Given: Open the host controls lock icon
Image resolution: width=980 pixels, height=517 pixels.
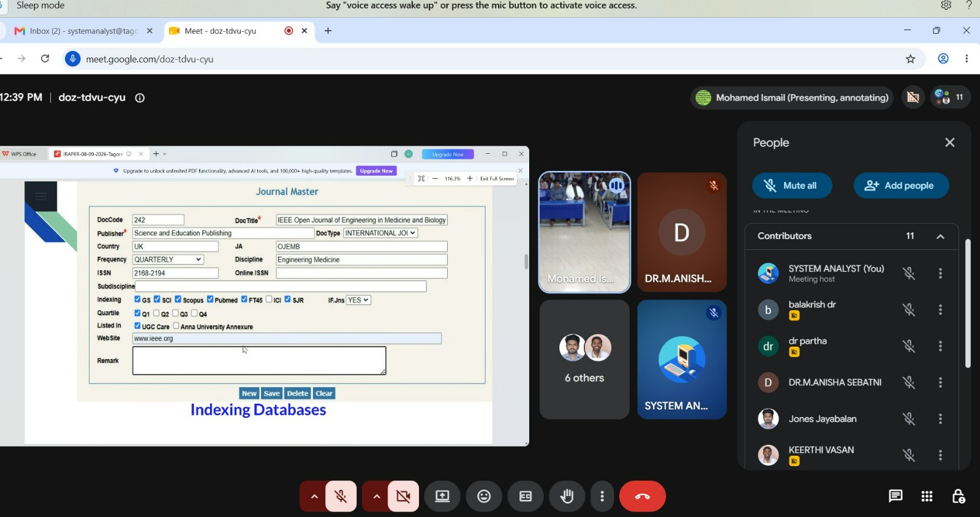Looking at the screenshot, I should pyautogui.click(x=959, y=496).
